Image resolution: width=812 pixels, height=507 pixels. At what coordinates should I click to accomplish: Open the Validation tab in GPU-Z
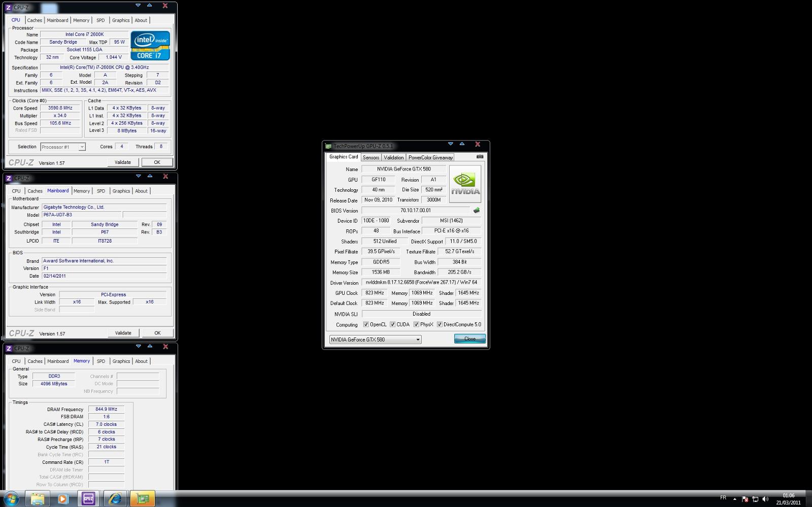coord(394,157)
